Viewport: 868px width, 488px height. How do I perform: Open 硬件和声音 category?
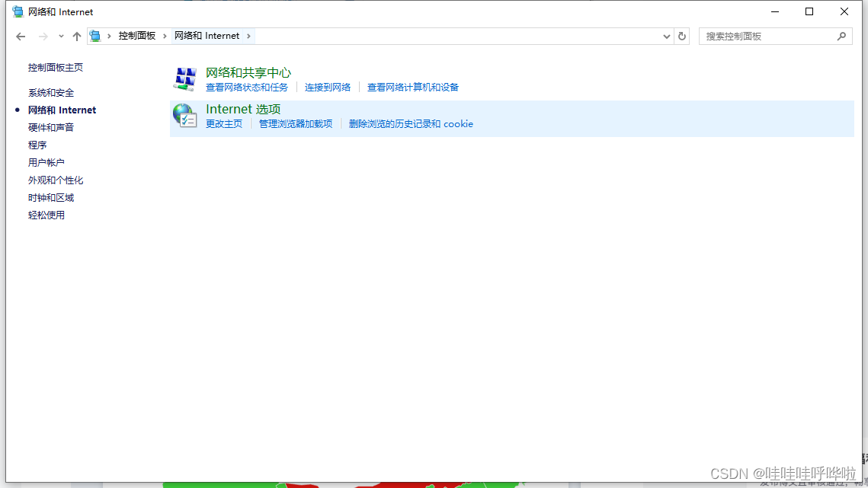51,127
